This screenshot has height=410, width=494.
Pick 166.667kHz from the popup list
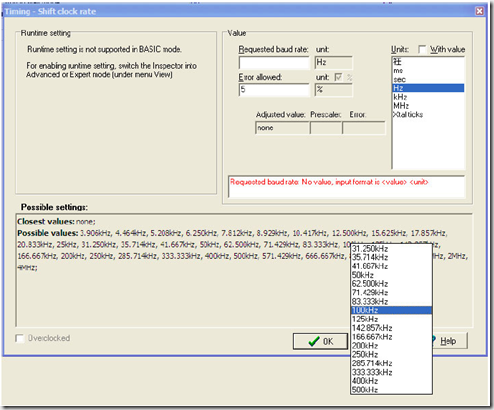click(x=391, y=337)
